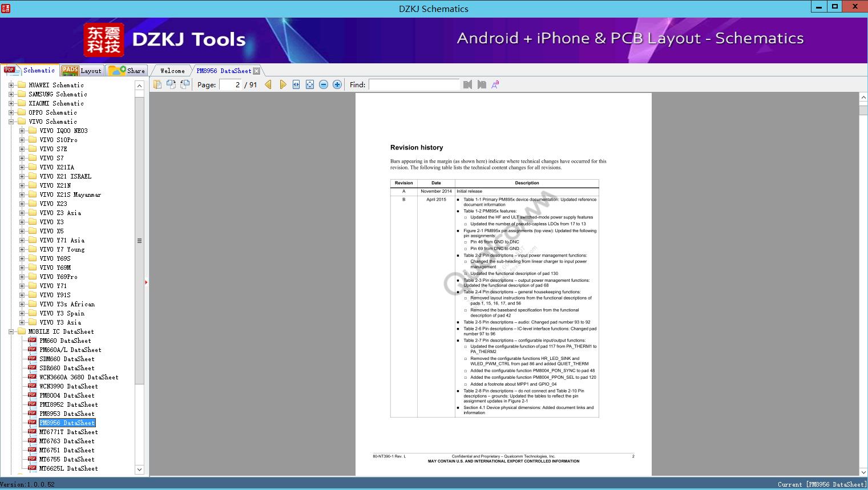The height and width of the screenshot is (490, 868).
Task: Toggle match case search option
Action: 495,84
